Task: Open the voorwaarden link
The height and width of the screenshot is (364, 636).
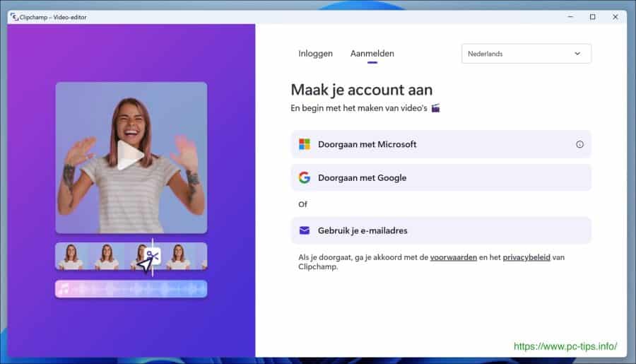Action: pyautogui.click(x=453, y=257)
